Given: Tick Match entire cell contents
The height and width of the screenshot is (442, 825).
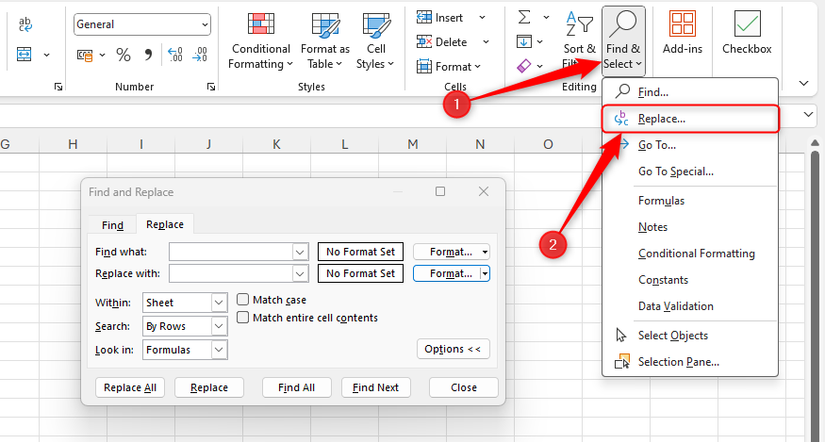Looking at the screenshot, I should [243, 318].
